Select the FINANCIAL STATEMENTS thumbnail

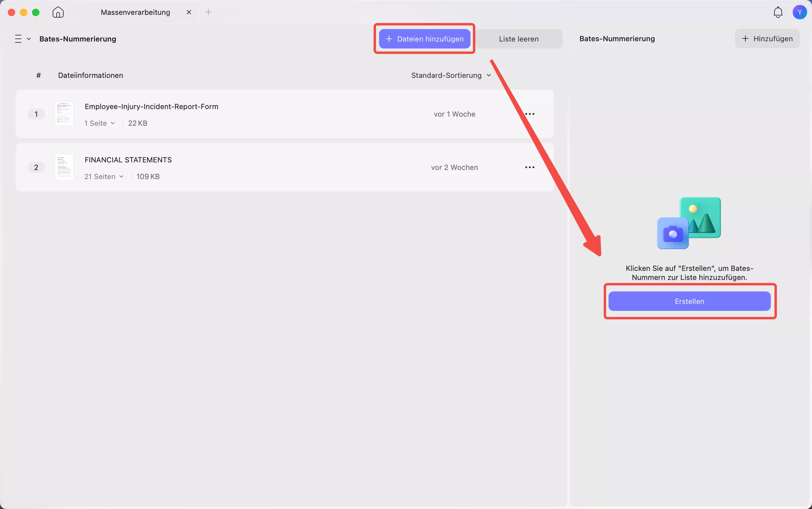point(64,167)
